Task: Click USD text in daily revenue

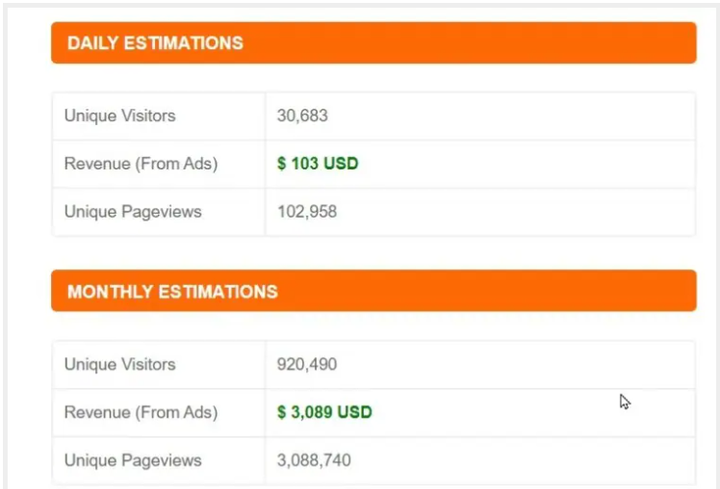Action: tap(341, 163)
